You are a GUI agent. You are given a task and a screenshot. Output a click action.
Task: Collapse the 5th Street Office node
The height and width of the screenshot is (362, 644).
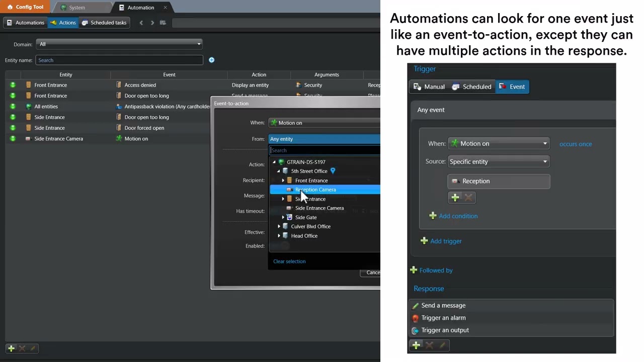pos(278,171)
